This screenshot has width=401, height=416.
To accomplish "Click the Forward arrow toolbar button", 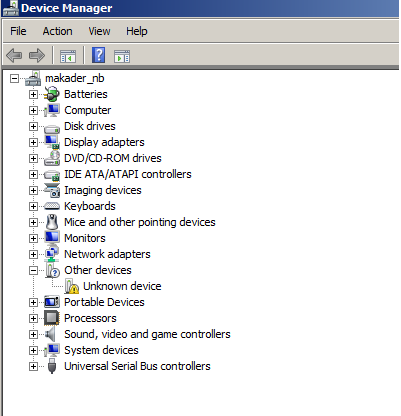I will tap(37, 55).
